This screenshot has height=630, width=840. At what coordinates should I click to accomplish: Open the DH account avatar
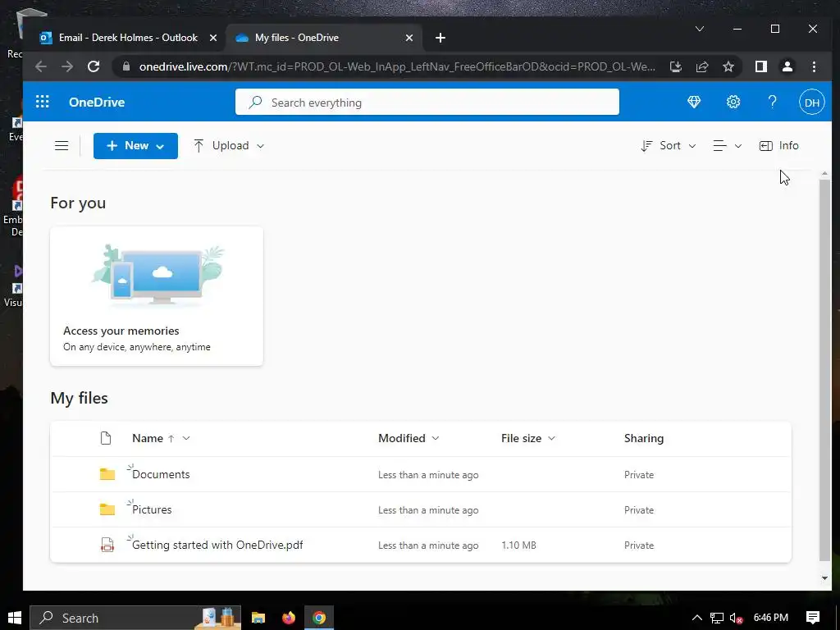pyautogui.click(x=811, y=103)
